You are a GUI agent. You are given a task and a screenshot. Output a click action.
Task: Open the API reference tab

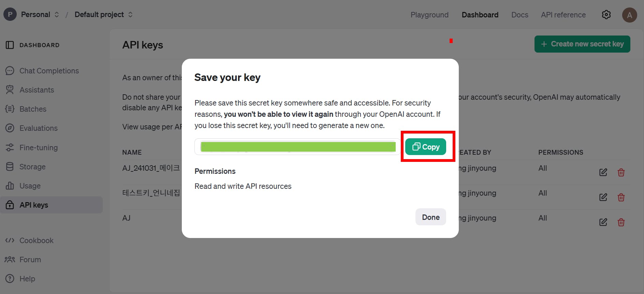(x=563, y=15)
